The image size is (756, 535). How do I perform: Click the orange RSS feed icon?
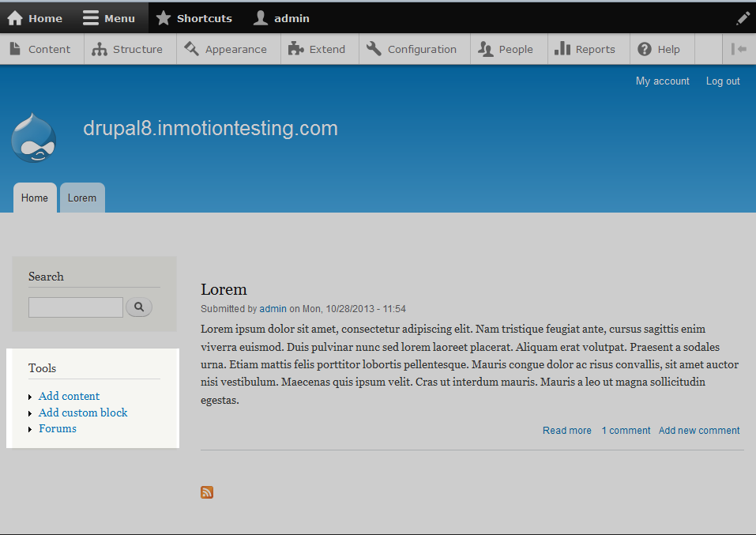tap(207, 492)
